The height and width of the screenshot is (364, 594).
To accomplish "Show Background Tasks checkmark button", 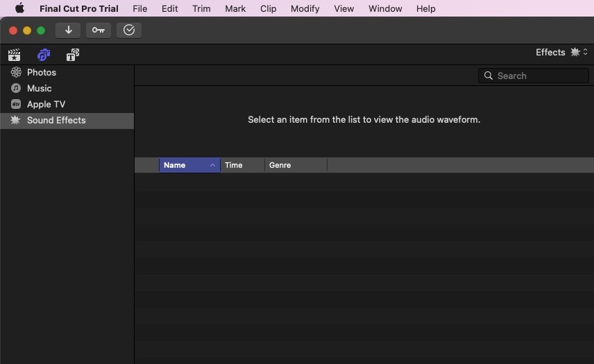I will 129,31.
